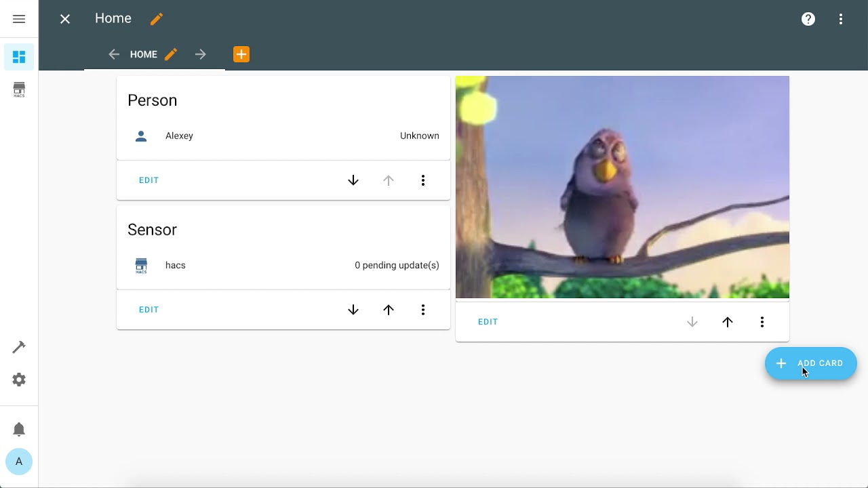Move the Sensor card down
868x488 pixels.
click(x=353, y=310)
